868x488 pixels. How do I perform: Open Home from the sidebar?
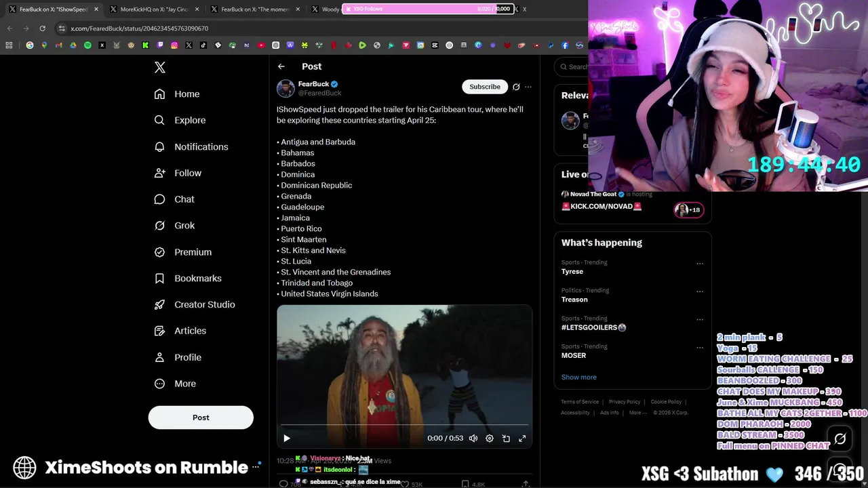pos(177,94)
